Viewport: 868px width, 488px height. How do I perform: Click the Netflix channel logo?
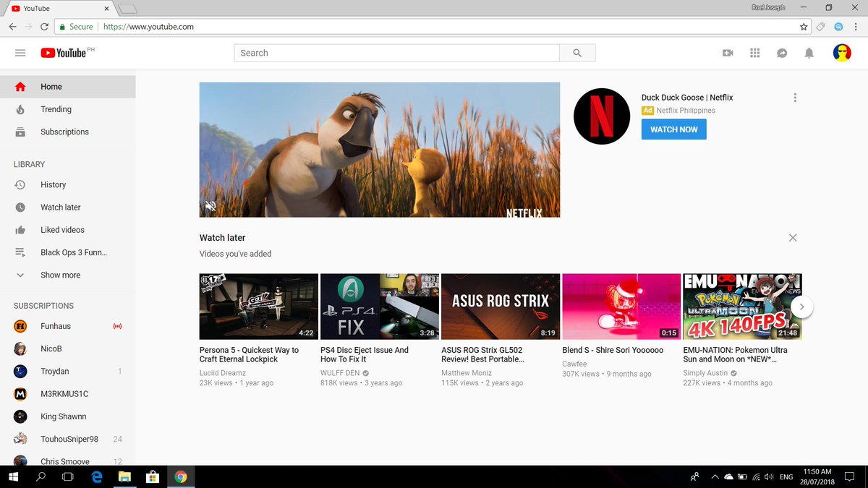click(602, 116)
